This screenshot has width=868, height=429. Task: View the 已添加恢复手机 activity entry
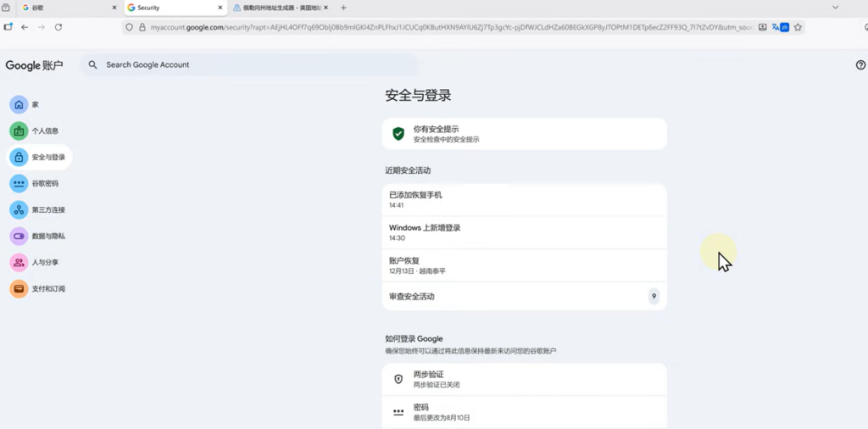524,199
